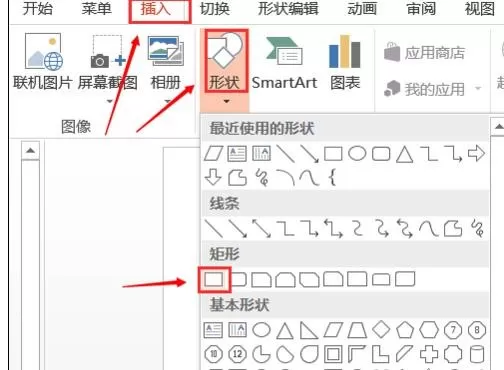Select diamond in 基本形状
Screen dimensions: 504x370
(x=381, y=330)
